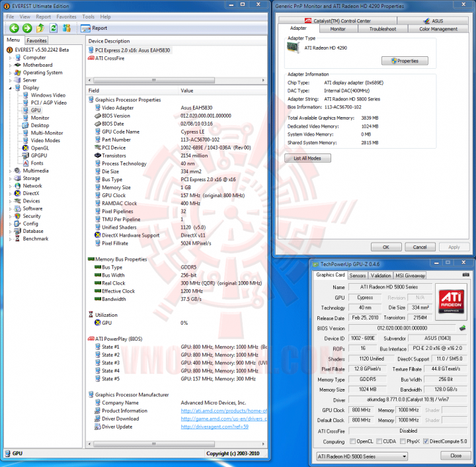Click the green Back arrow in EVEREST toolbar
The image size is (476, 467).
14,28
